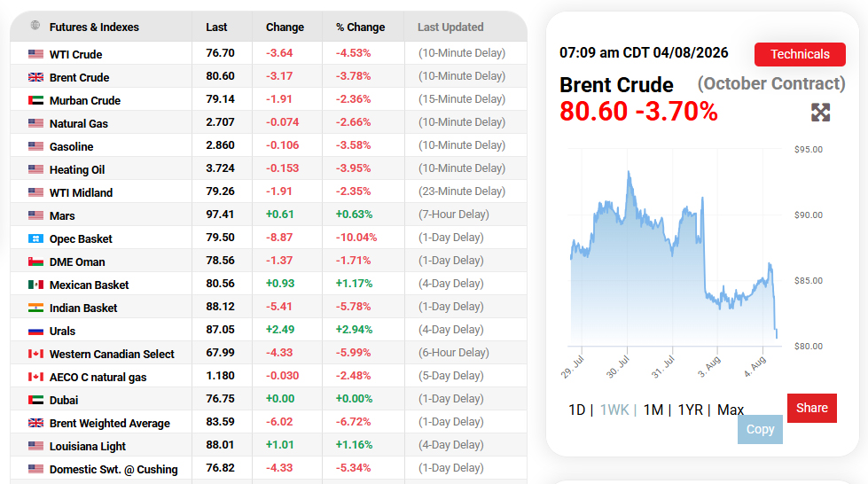
Task: Click the Canadian flag beside Western Canadian Select
Action: point(36,354)
